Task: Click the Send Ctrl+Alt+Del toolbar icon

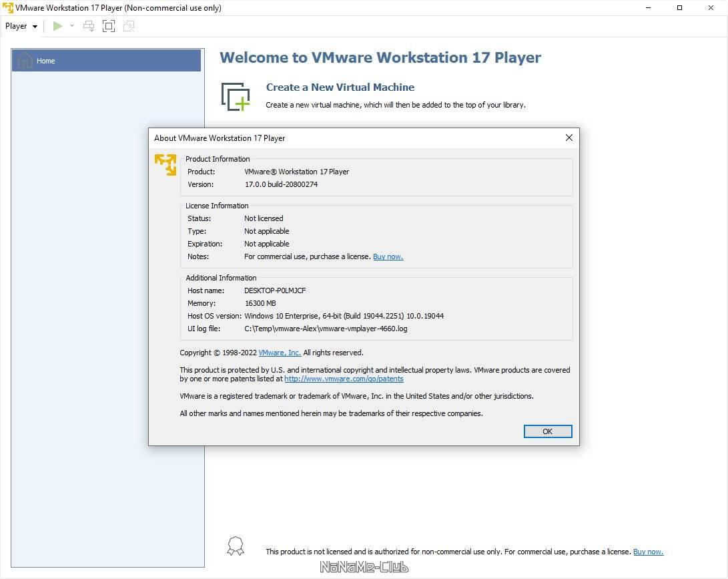Action: click(x=89, y=26)
